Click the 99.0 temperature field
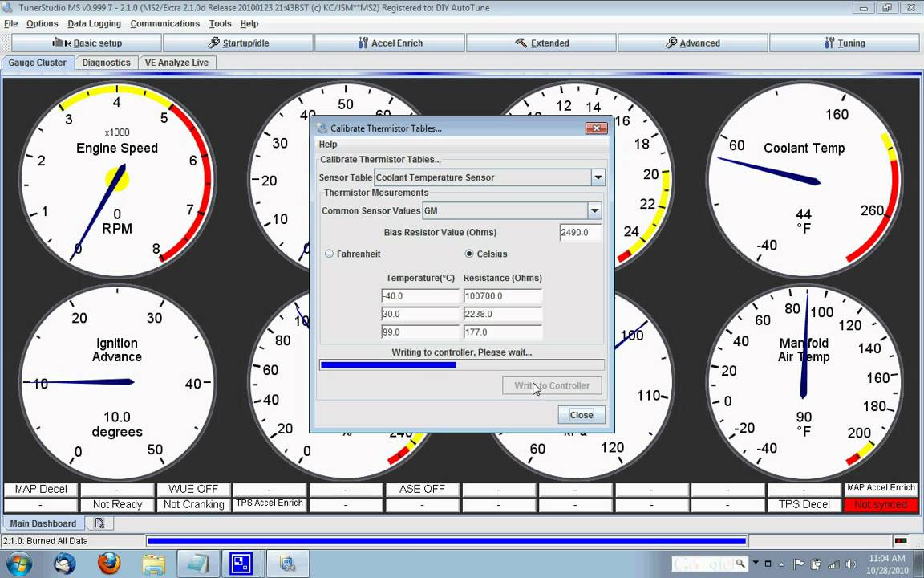The height and width of the screenshot is (578, 924). (x=420, y=332)
